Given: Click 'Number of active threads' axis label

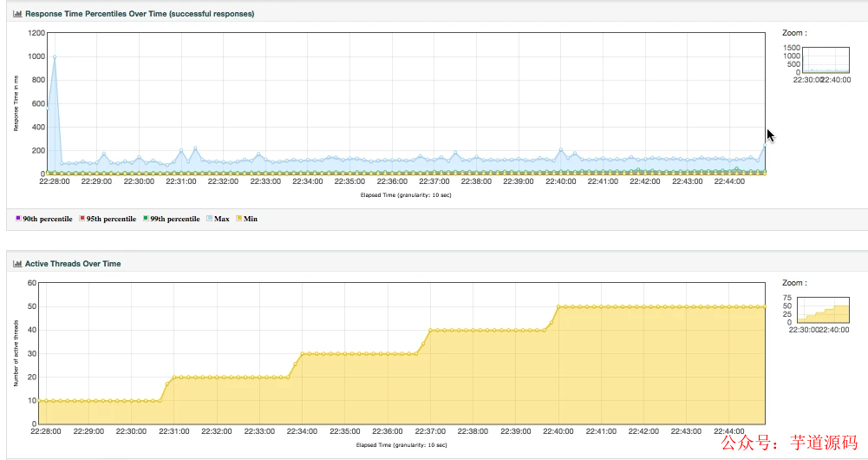Looking at the screenshot, I should [x=16, y=353].
